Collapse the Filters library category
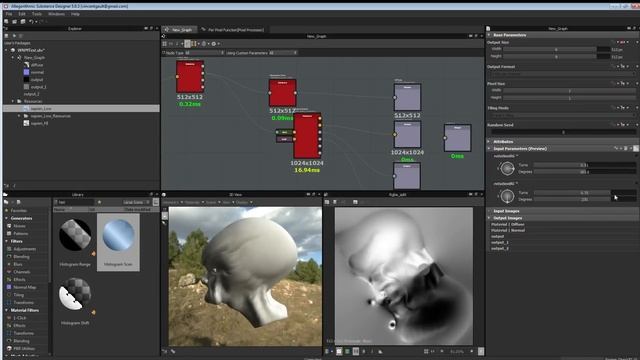The image size is (640, 360). pos(7,241)
